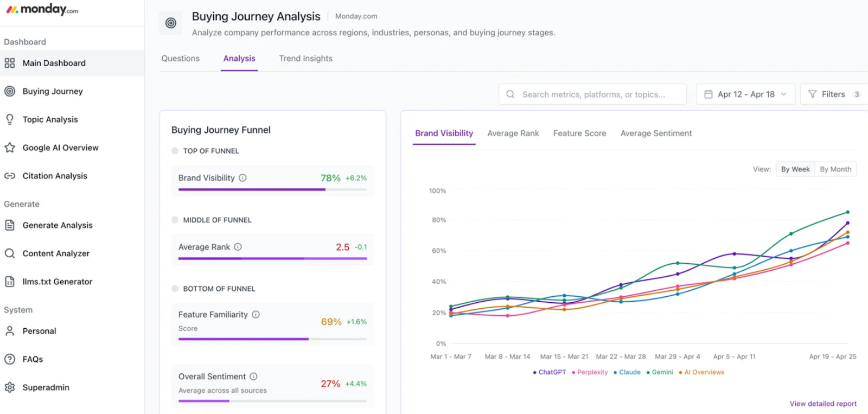Open the Filters menu

(x=833, y=94)
